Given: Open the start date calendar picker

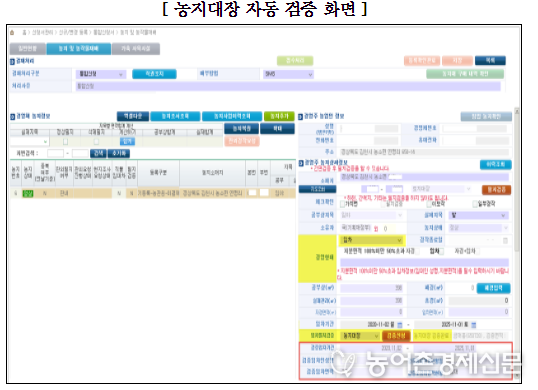Looking at the screenshot, I should tap(400, 324).
